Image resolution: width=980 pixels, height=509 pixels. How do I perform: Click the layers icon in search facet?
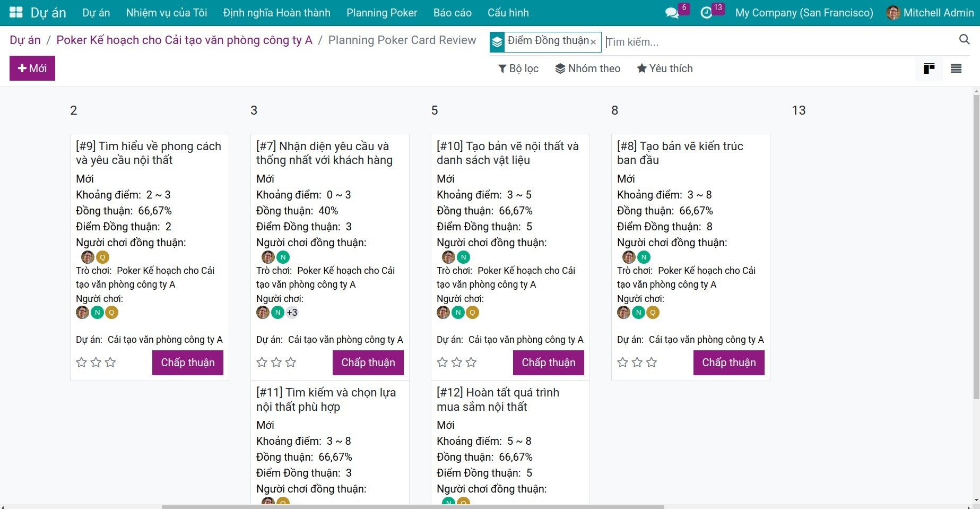pyautogui.click(x=497, y=42)
